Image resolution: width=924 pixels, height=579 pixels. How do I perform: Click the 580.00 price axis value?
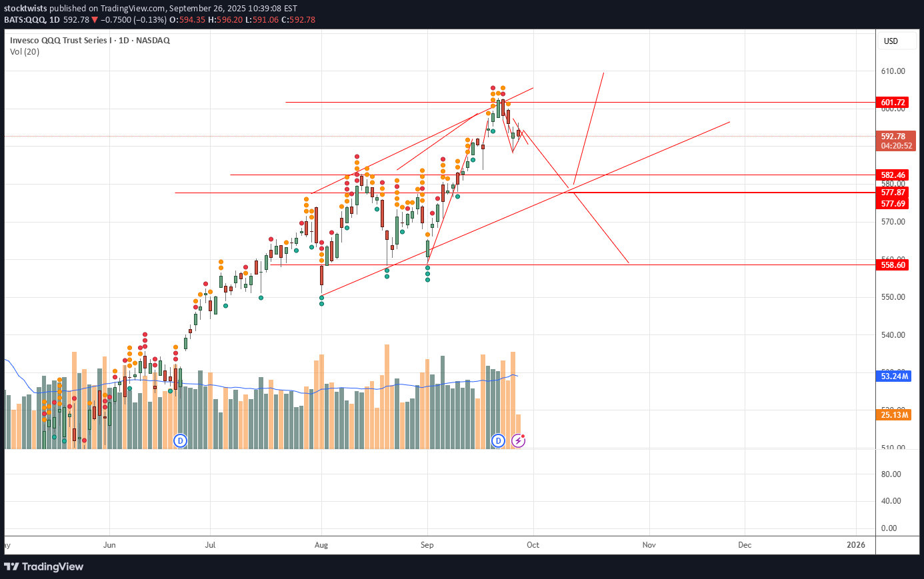[x=893, y=184]
